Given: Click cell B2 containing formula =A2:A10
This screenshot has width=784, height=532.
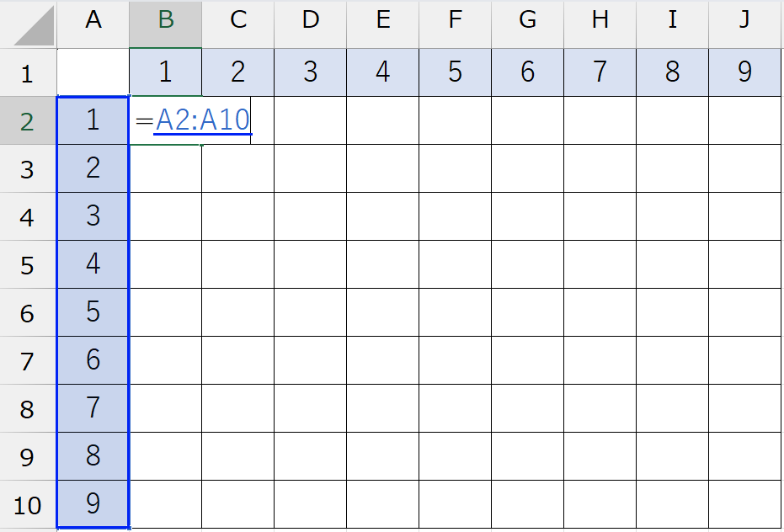Looking at the screenshot, I should click(166, 121).
